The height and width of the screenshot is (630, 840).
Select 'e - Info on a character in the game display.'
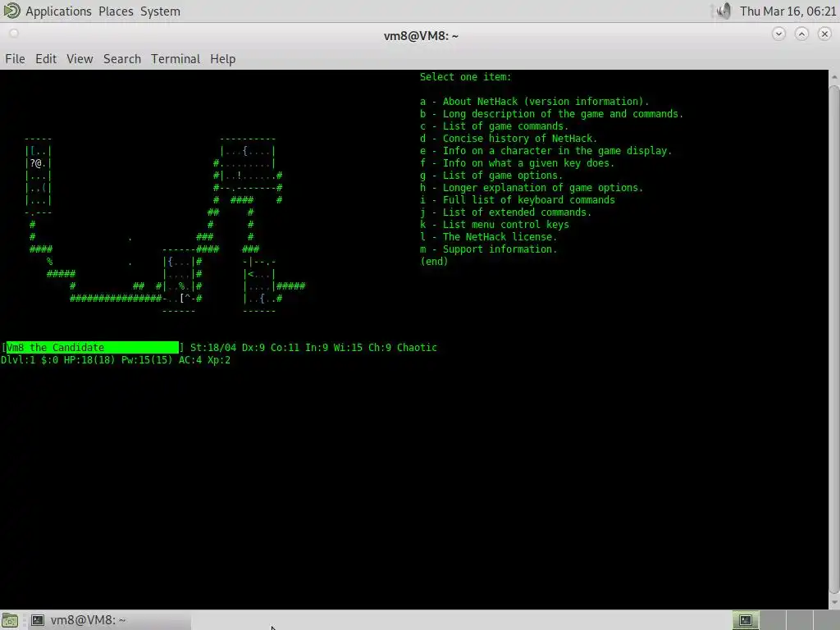[546, 151]
